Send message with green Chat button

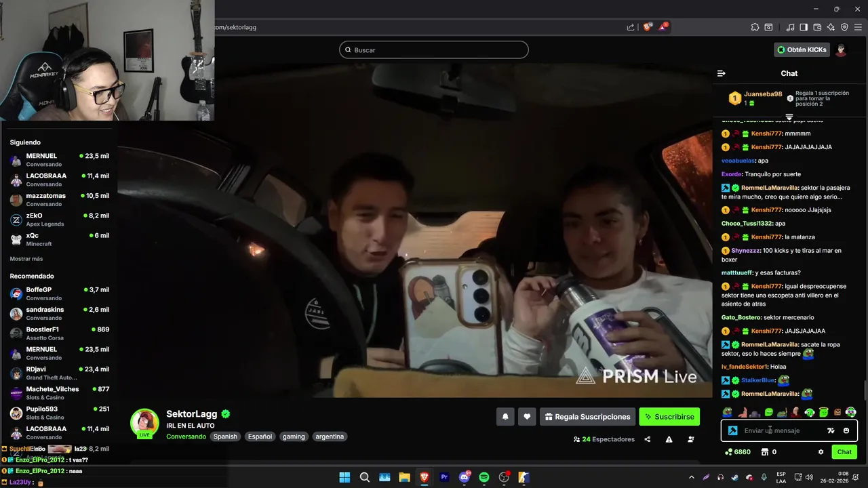[x=844, y=452]
